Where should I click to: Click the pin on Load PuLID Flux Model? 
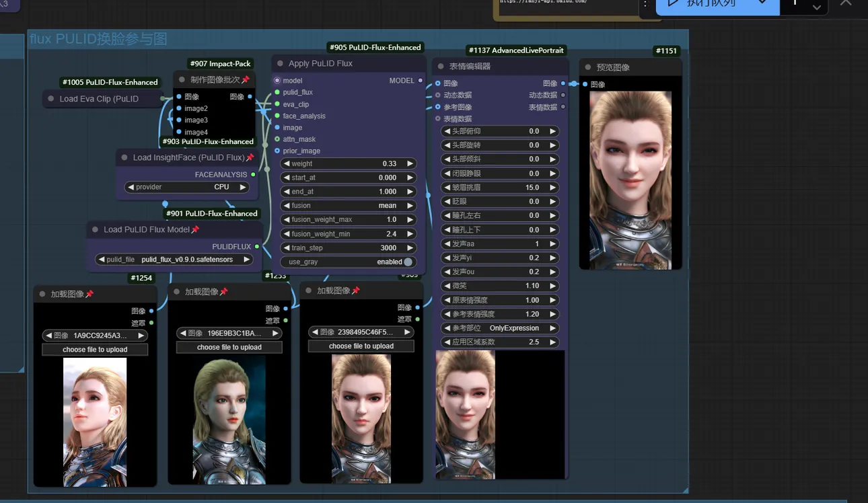tap(195, 229)
